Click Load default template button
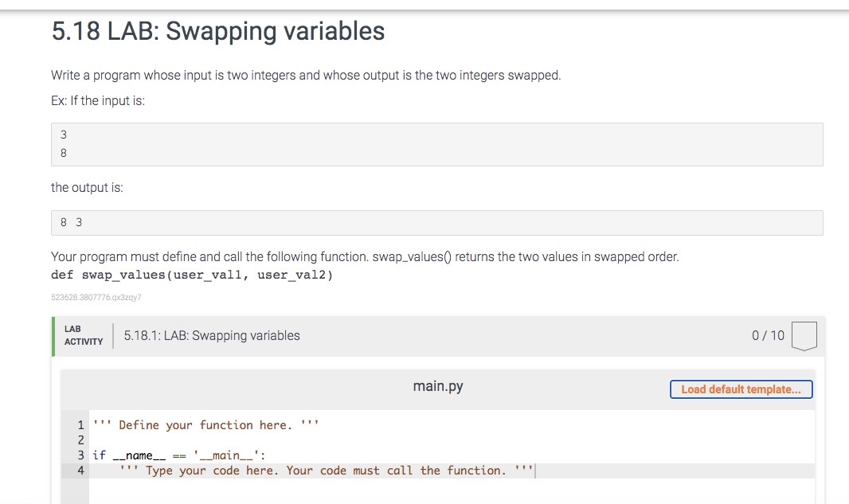The height and width of the screenshot is (504, 849). (x=741, y=389)
